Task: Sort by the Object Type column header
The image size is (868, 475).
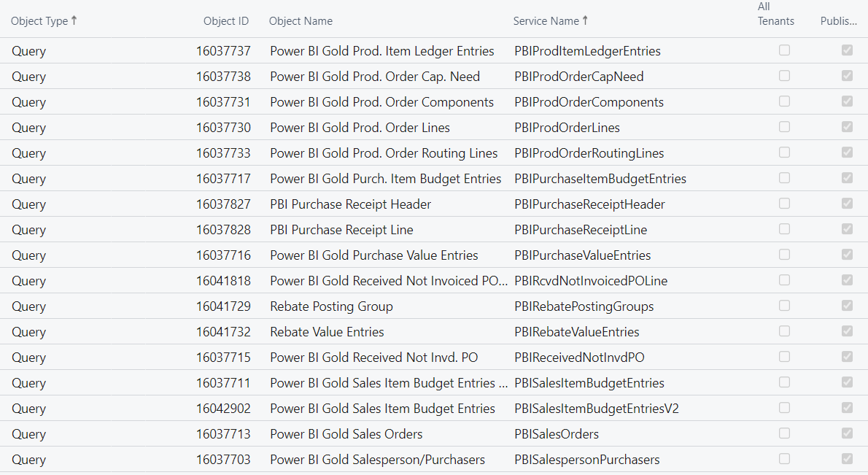Action: point(44,21)
